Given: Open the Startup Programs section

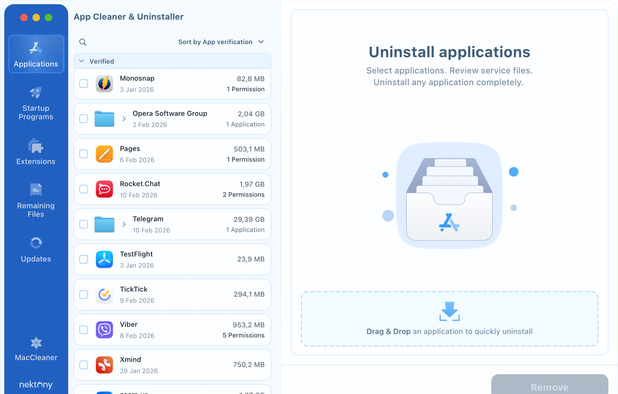Looking at the screenshot, I should click(x=36, y=104).
